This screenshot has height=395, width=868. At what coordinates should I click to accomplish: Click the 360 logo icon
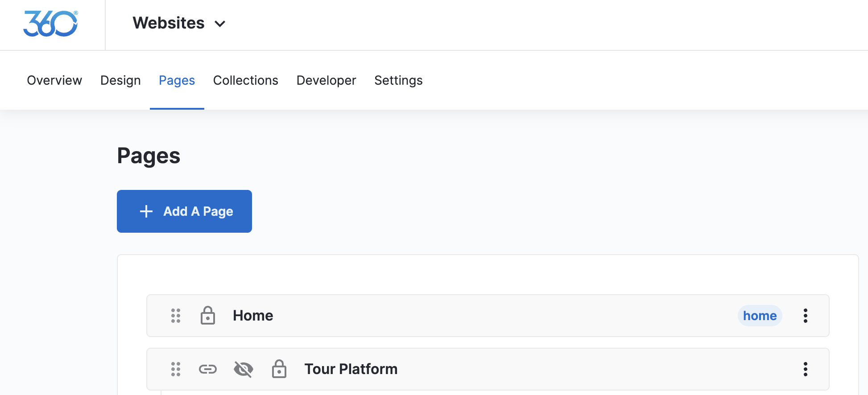point(50,24)
